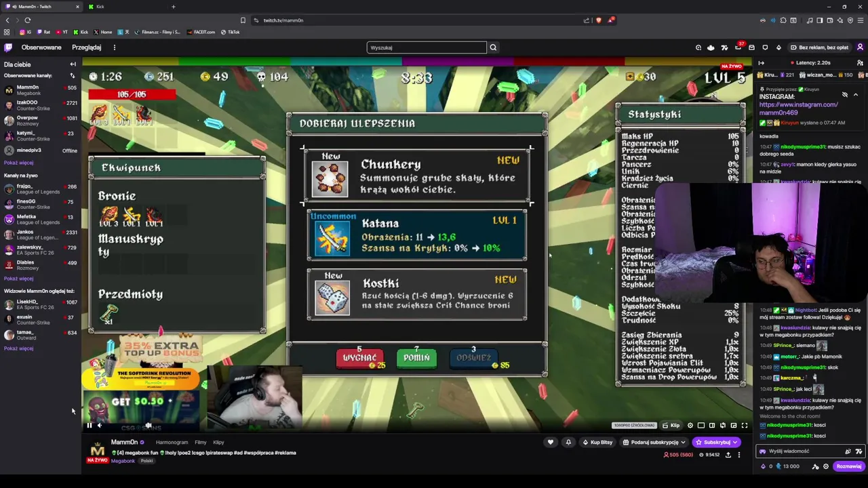The width and height of the screenshot is (868, 488).
Task: Click Podaruj subskrypcję dropdown button
Action: click(654, 443)
